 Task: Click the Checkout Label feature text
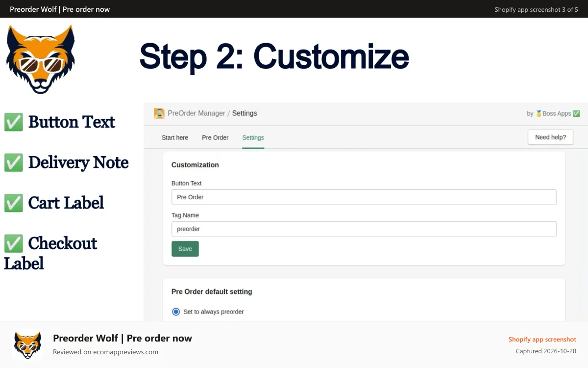50,253
